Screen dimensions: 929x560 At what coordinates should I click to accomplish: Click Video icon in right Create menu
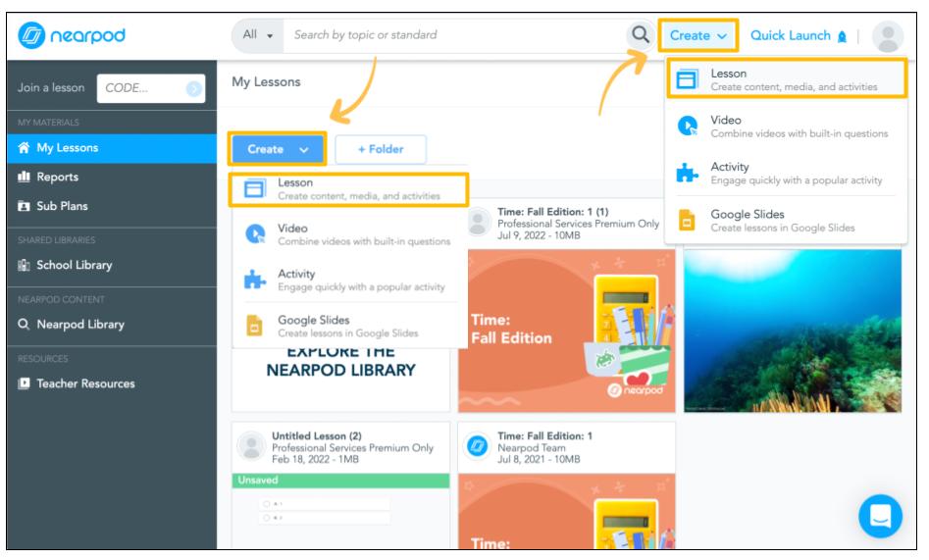pyautogui.click(x=687, y=127)
